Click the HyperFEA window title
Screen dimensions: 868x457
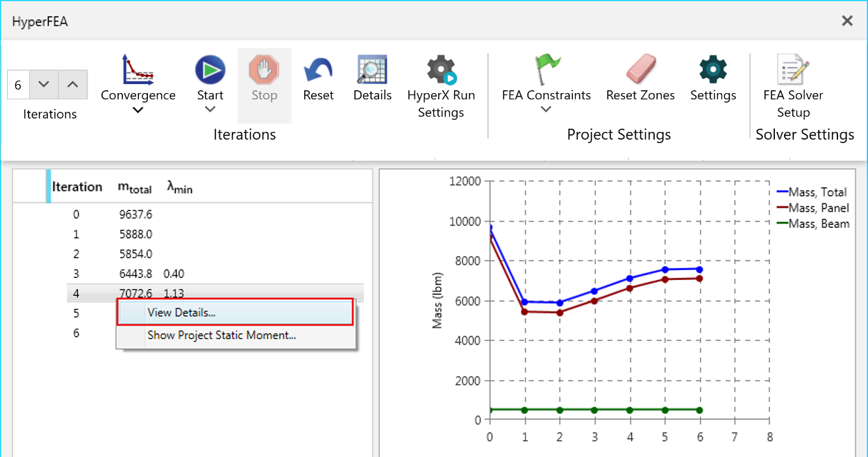(40, 22)
